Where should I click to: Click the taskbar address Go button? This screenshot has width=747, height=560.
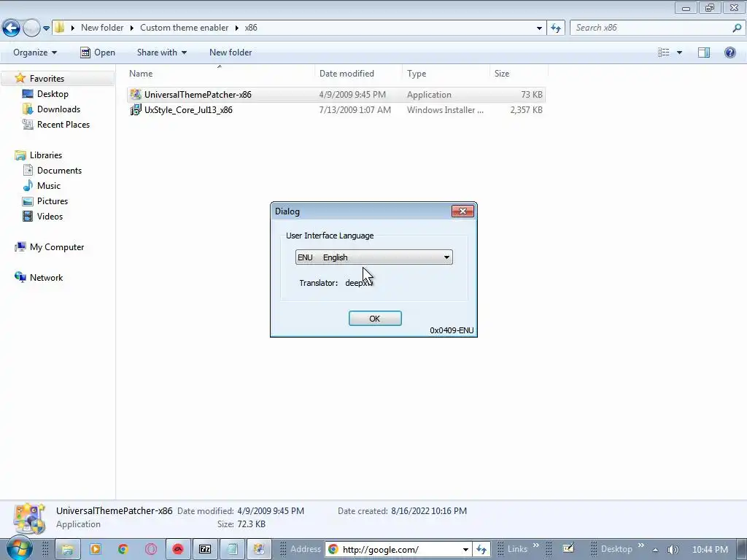481,550
